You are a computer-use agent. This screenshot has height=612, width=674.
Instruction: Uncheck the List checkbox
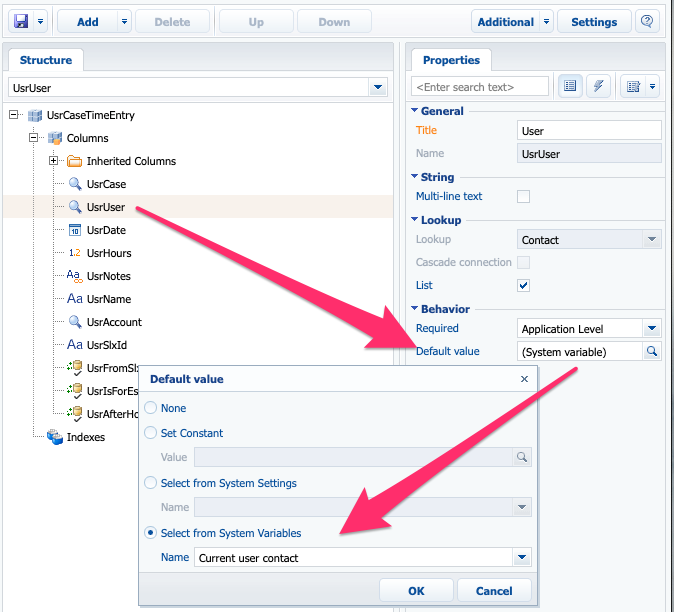523,285
